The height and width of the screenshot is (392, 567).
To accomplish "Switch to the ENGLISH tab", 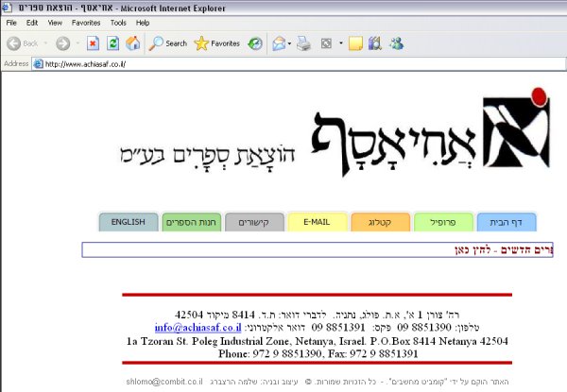I will pos(129,222).
